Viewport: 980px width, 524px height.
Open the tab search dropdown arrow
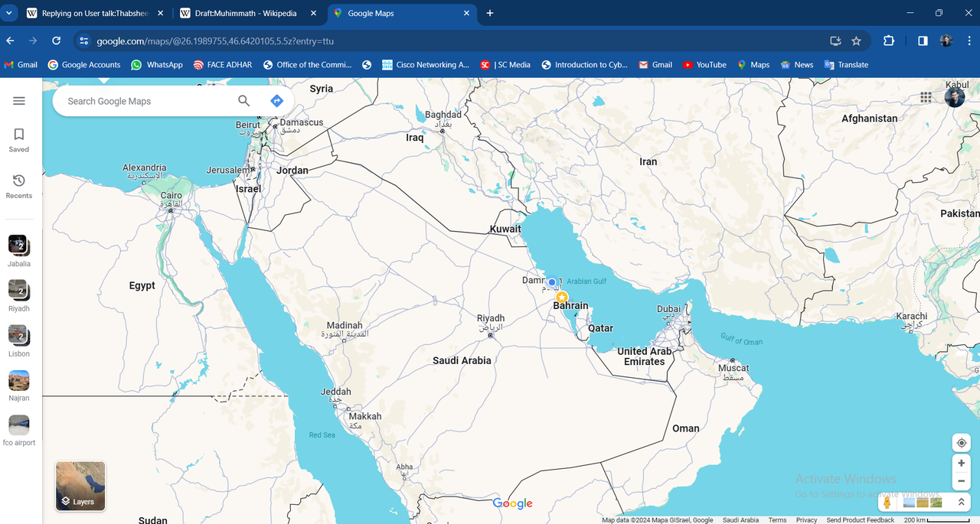[8, 13]
